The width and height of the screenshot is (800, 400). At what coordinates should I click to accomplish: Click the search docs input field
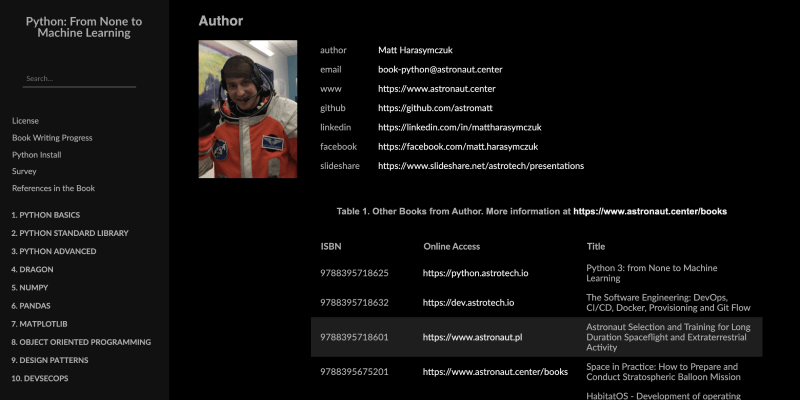pyautogui.click(x=78, y=78)
